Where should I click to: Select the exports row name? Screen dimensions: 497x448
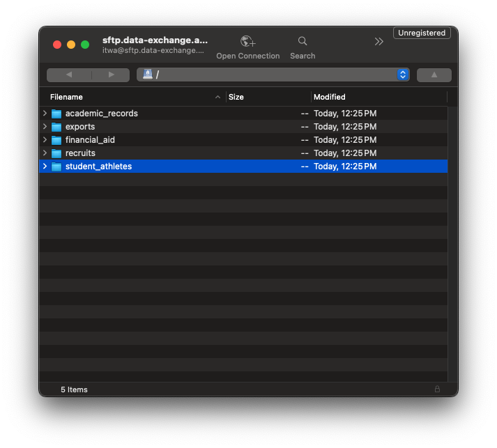80,127
